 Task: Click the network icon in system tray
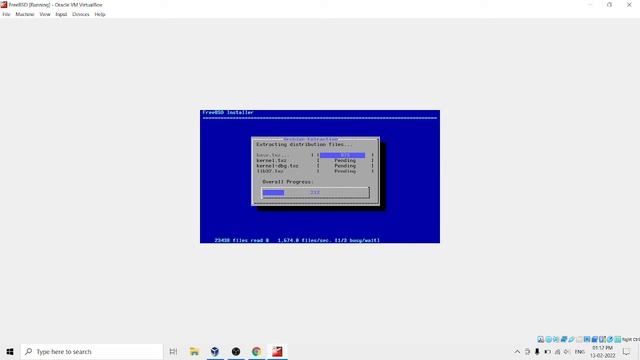[x=557, y=351]
